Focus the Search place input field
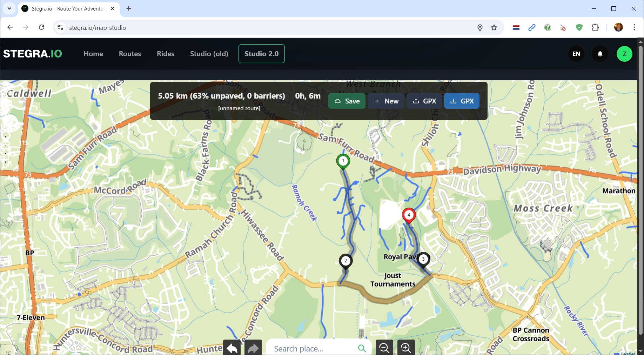Screen dimensions: 644x355 [x=312, y=348]
